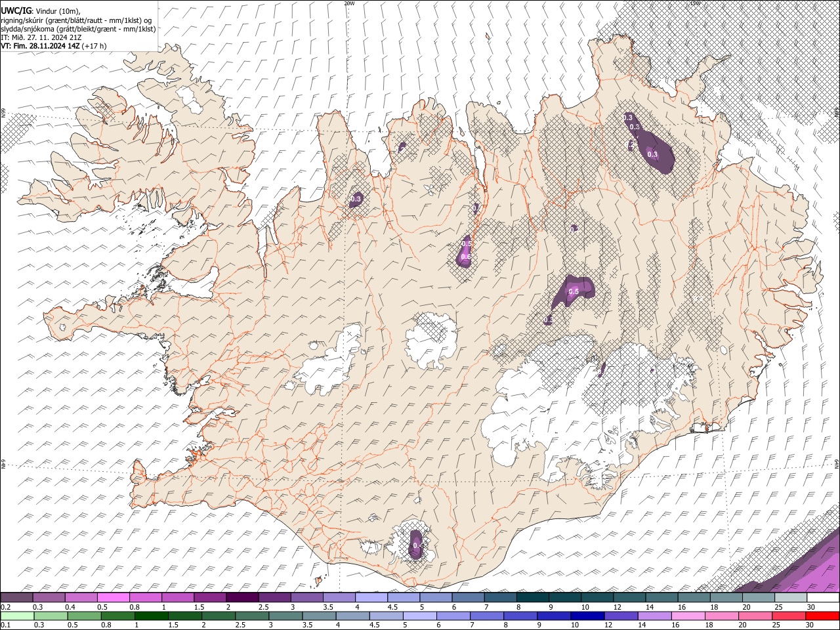The width and height of the screenshot is (840, 630).
Task: Click the '20W' longitude label
Action: coord(349,3)
